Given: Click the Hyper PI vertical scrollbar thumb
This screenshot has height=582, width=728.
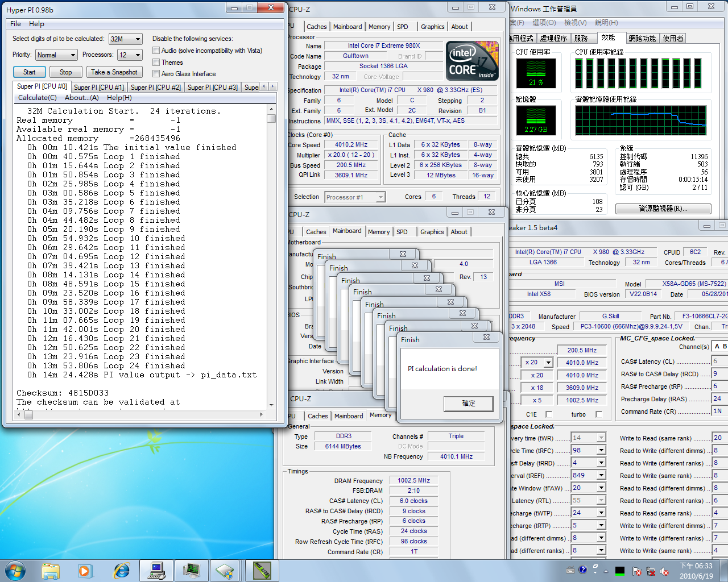Looking at the screenshot, I should pyautogui.click(x=271, y=118).
